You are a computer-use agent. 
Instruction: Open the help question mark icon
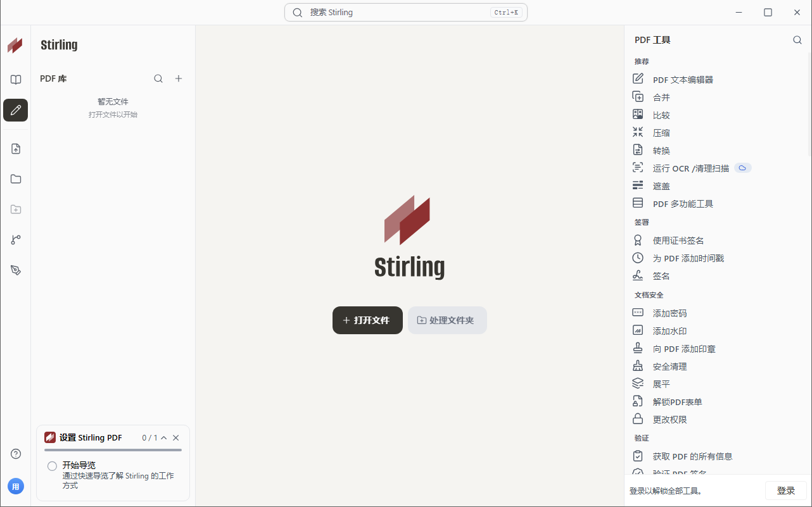tap(16, 454)
